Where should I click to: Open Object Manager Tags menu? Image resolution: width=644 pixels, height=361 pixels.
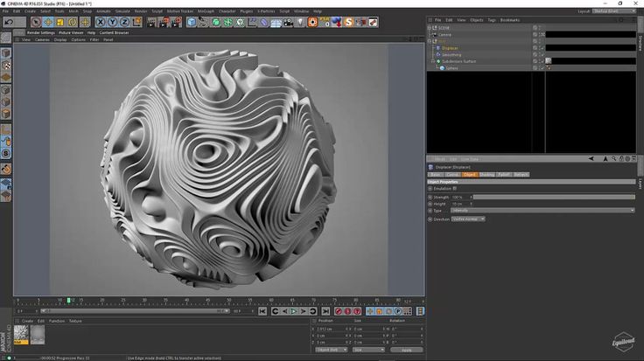pyautogui.click(x=492, y=20)
